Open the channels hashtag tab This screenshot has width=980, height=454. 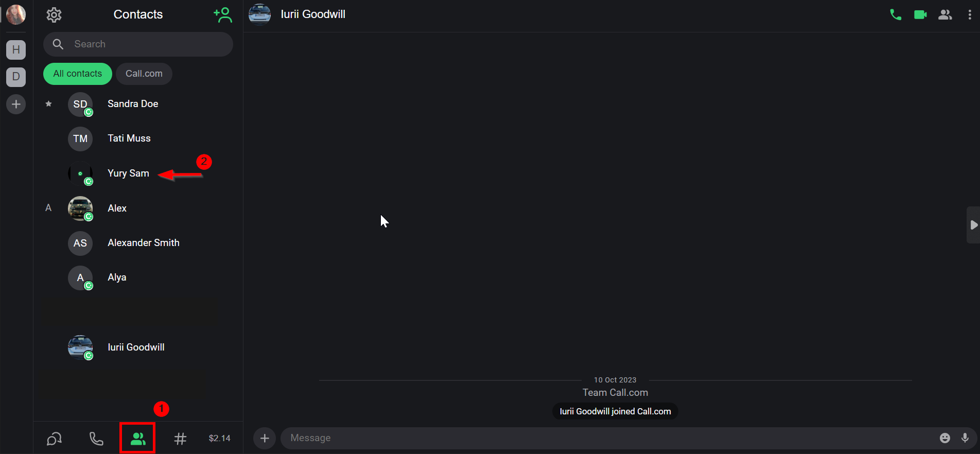click(180, 439)
